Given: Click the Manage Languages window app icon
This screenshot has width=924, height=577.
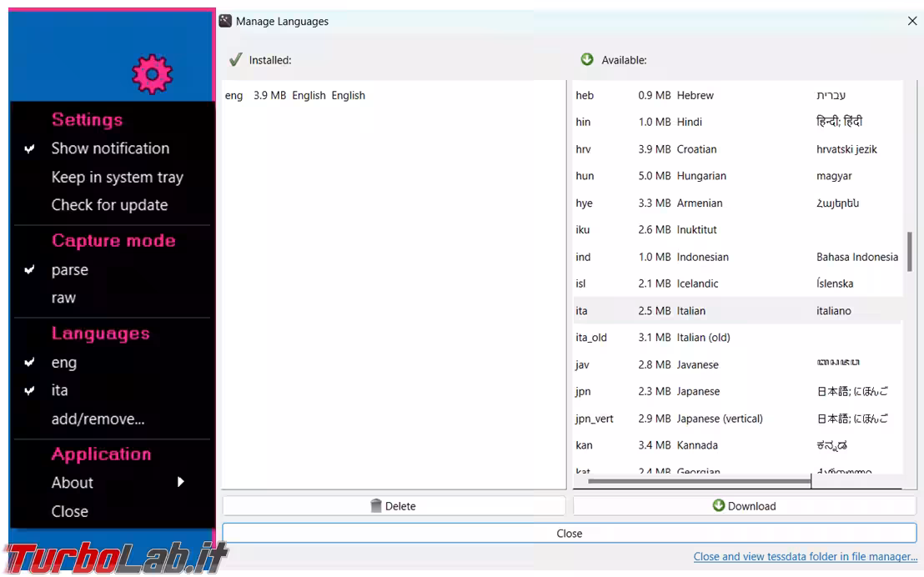Looking at the screenshot, I should pos(225,21).
